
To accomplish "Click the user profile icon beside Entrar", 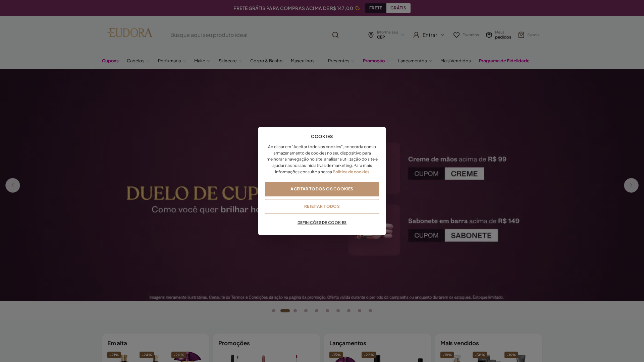I will 416,35.
